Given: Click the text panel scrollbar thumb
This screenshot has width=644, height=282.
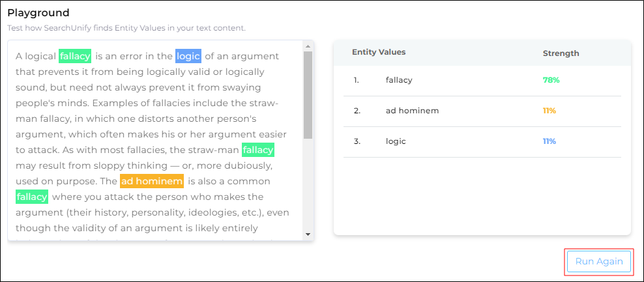Looking at the screenshot, I should pyautogui.click(x=308, y=94).
